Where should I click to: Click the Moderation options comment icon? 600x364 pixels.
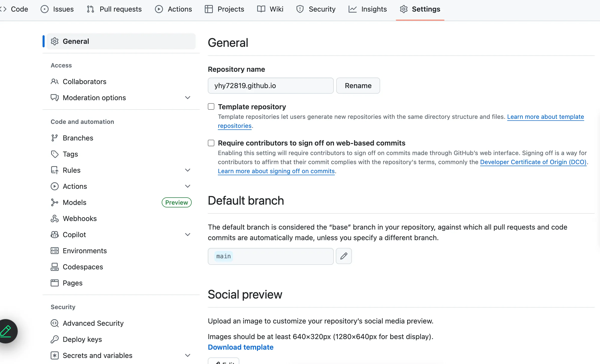tap(55, 98)
